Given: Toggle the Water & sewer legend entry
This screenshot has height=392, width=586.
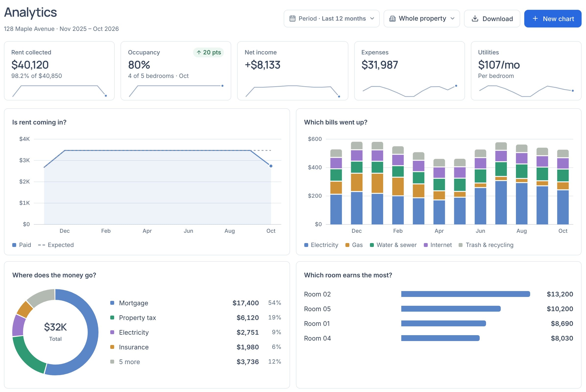Looking at the screenshot, I should [393, 245].
